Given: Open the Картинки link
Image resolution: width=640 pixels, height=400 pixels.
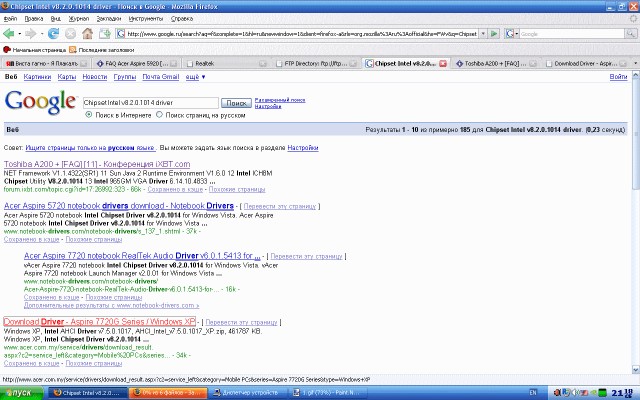Looking at the screenshot, I should click(37, 77).
